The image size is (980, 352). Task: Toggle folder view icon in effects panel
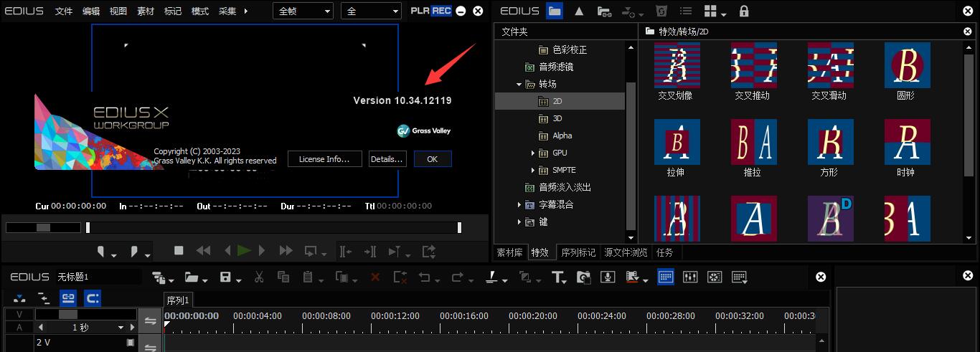click(555, 11)
